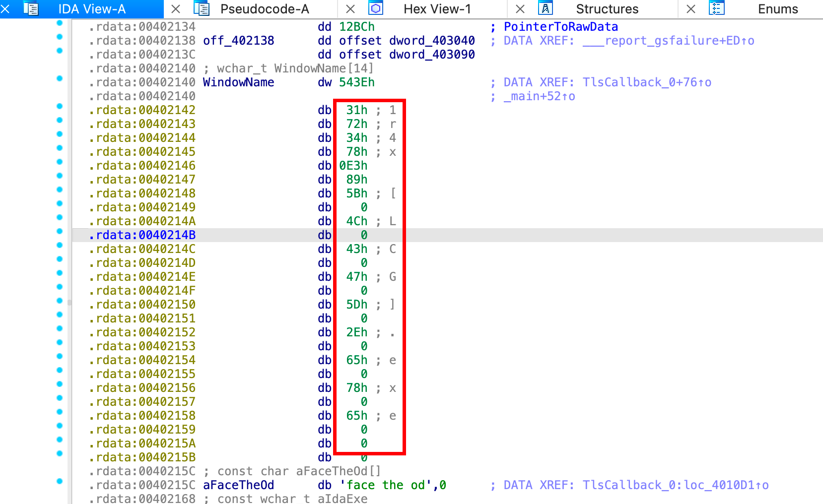This screenshot has height=504, width=823.
Task: Click address .rdata:00402143
Action: click(x=142, y=124)
